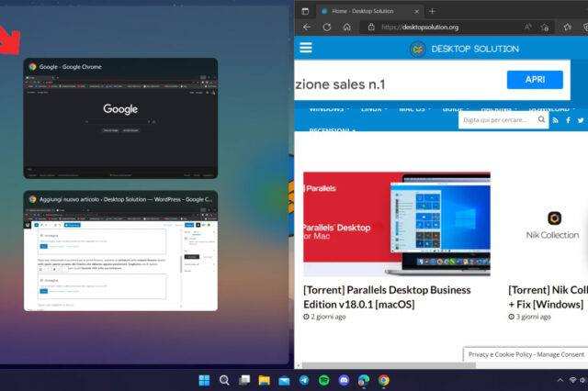This screenshot has height=391, width=588.
Task: Open network status in system tray
Action: coord(572,381)
